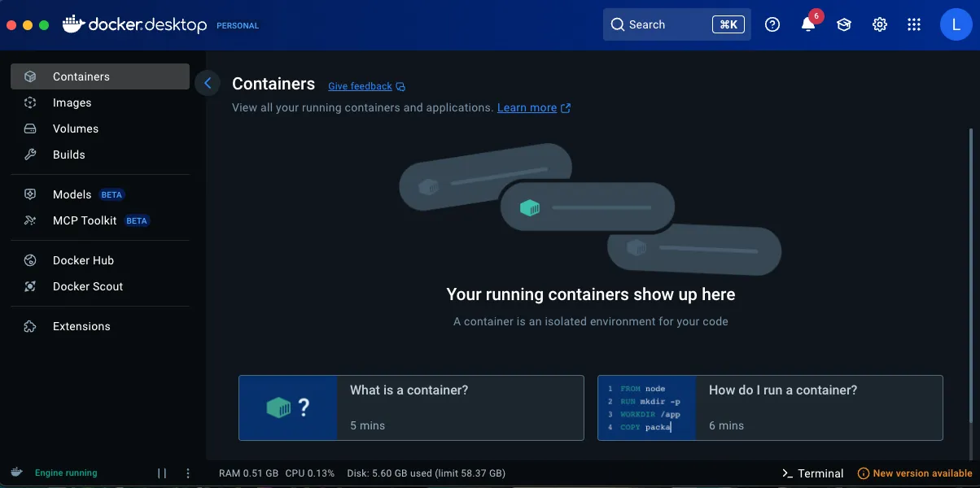Click the Docker Hub icon

pyautogui.click(x=30, y=260)
